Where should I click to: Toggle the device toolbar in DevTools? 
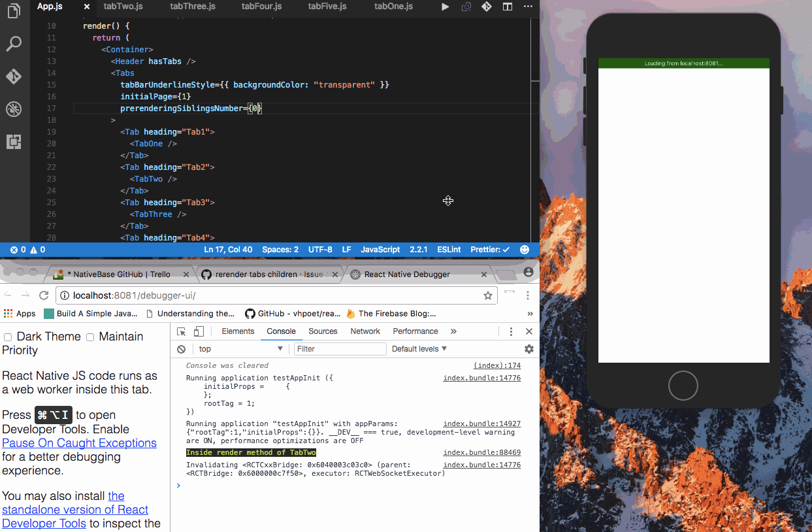(x=199, y=331)
